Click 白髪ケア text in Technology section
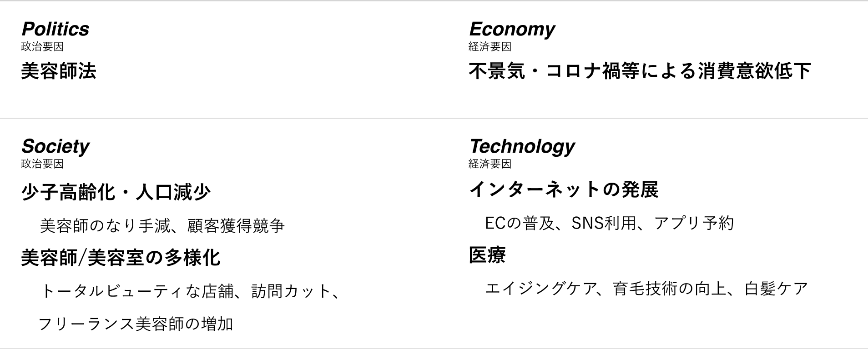 click(776, 289)
